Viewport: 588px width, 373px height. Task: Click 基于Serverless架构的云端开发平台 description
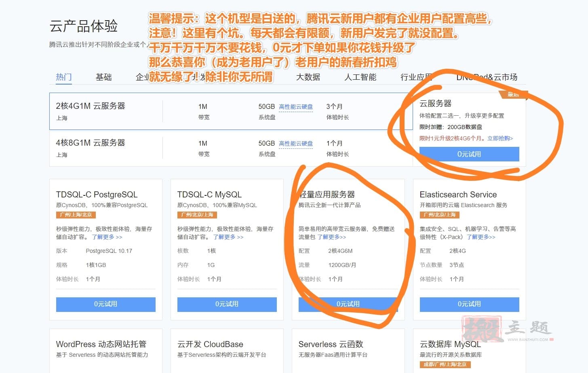(221, 355)
